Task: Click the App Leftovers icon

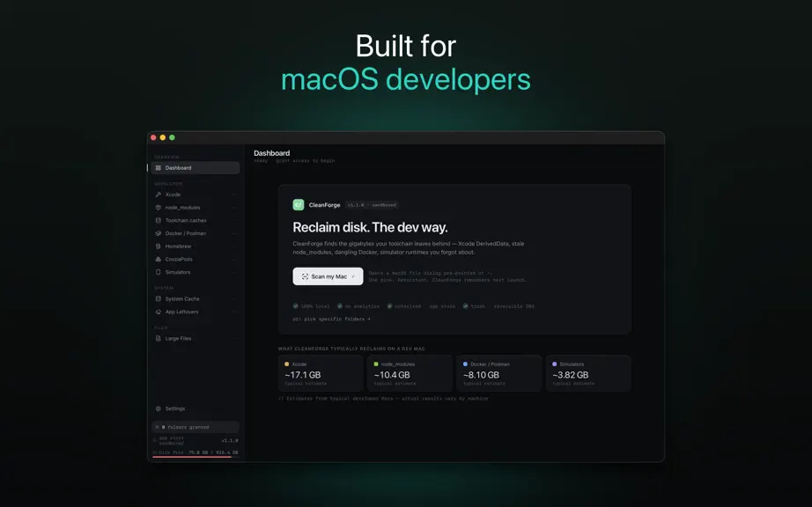Action: point(159,312)
